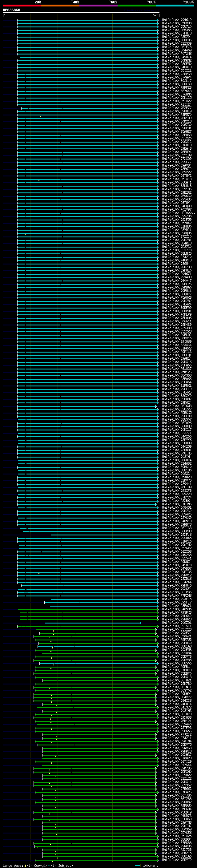Click the BP036860 query name
The height and width of the screenshot is (868, 197).
click(x=11, y=10)
